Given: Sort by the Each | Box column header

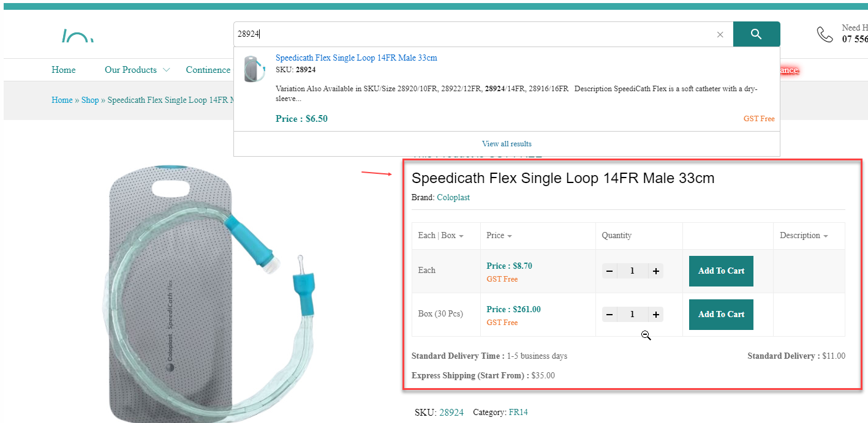Looking at the screenshot, I should pos(440,236).
